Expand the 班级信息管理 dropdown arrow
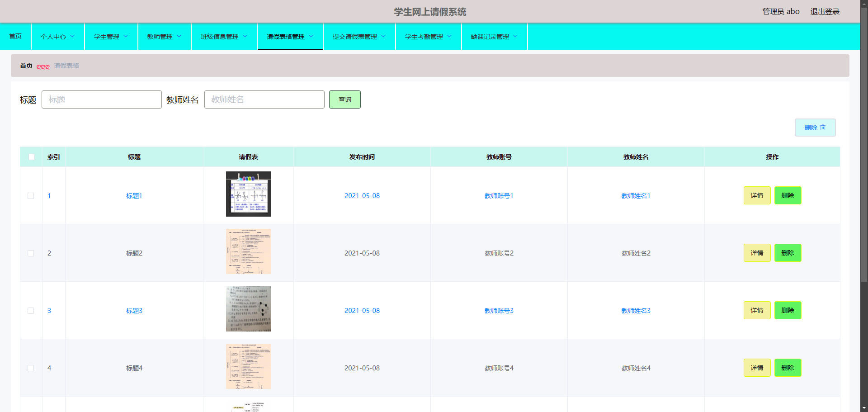Screen dimensions: 868x412 245,37
